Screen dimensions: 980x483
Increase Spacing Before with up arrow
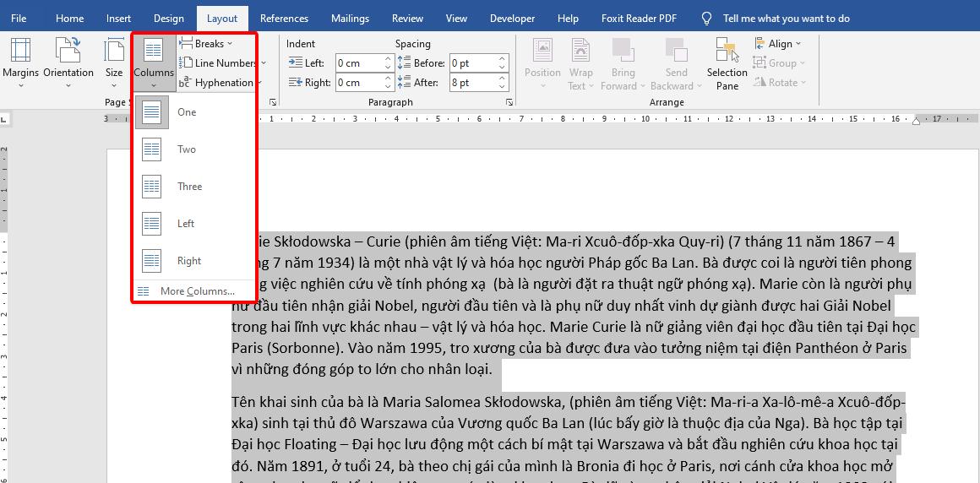(x=503, y=59)
